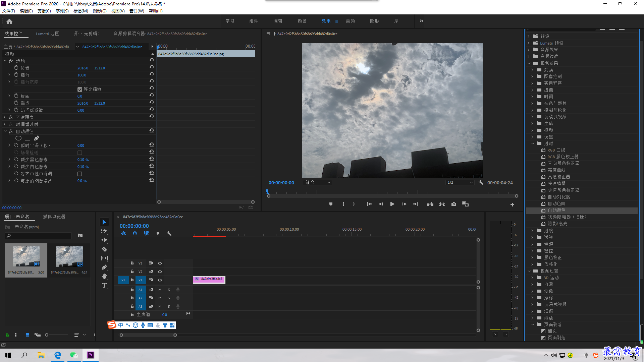Adjust project thumbnail zoom slider
This screenshot has width=644, height=362.
[47, 335]
